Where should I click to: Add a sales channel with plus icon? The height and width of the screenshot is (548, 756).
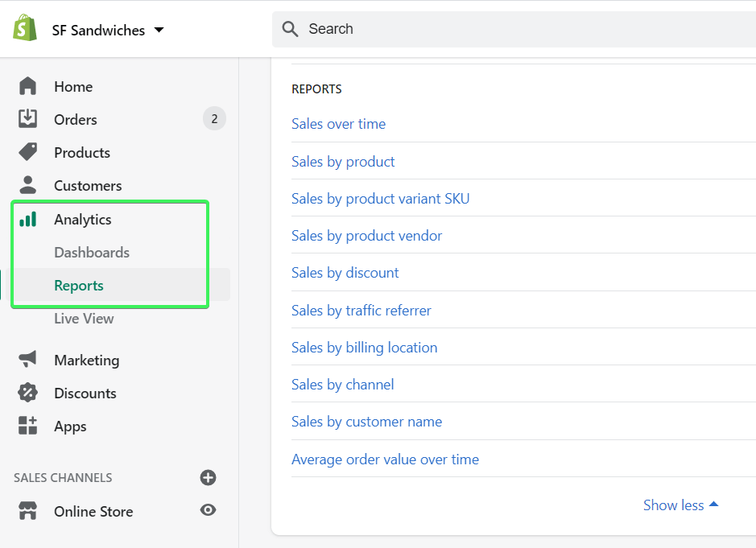click(x=208, y=478)
